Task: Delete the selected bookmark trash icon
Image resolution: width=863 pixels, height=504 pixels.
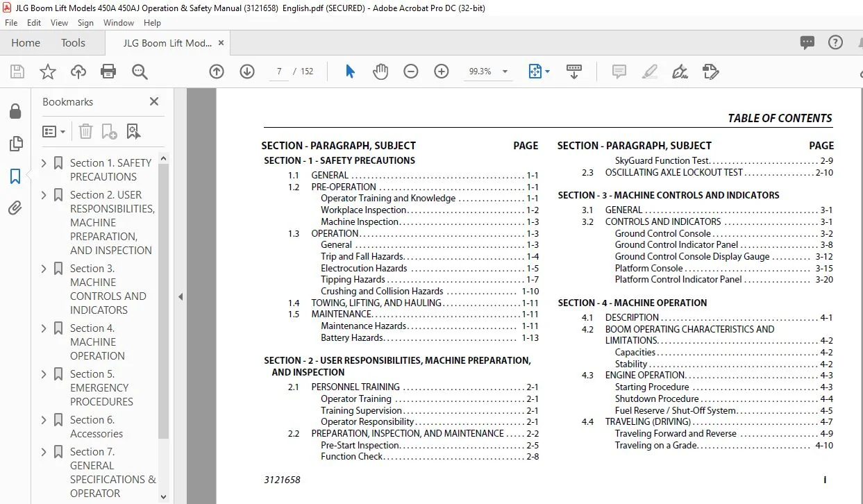Action: point(85,131)
